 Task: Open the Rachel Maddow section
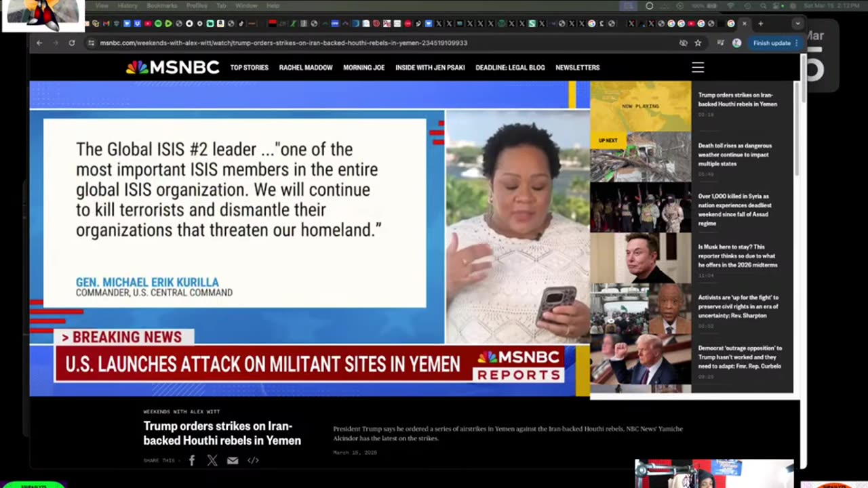(306, 68)
